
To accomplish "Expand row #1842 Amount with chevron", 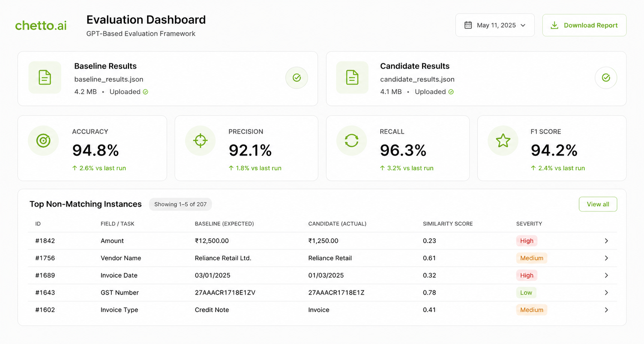I will point(606,241).
